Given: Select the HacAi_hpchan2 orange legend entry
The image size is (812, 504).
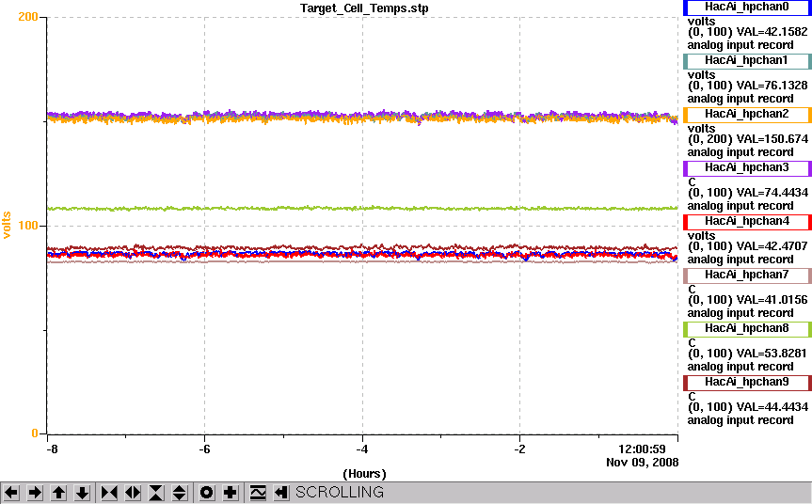Looking at the screenshot, I should [x=747, y=115].
